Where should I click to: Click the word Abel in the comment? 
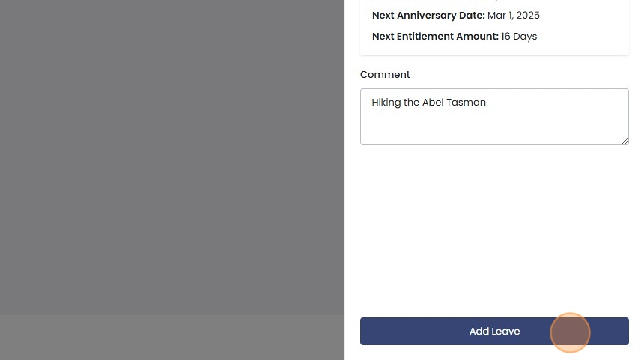pos(433,103)
